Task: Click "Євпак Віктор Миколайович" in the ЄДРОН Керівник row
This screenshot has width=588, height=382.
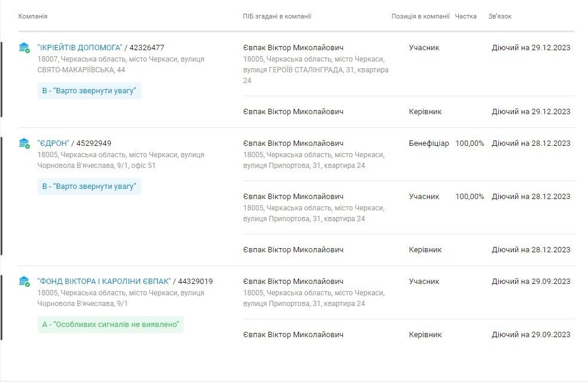Action: coord(293,250)
